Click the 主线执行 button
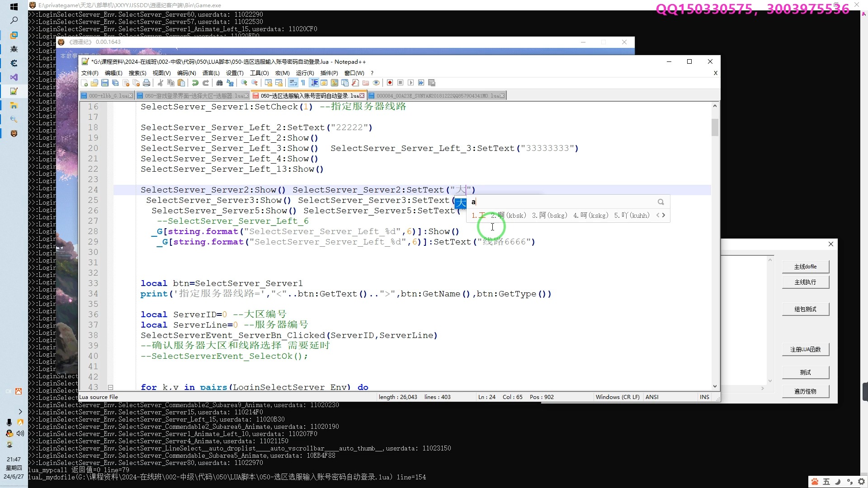Screen dimensions: 868x488 point(805,282)
